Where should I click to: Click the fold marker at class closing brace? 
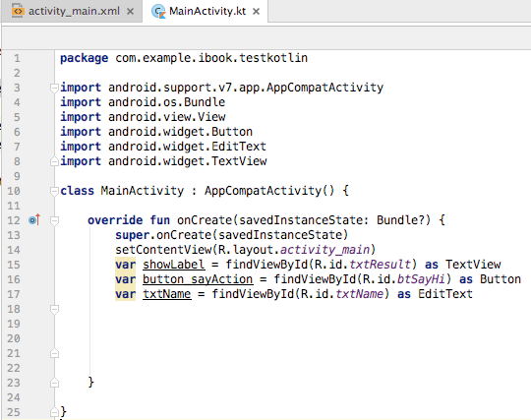54,412
